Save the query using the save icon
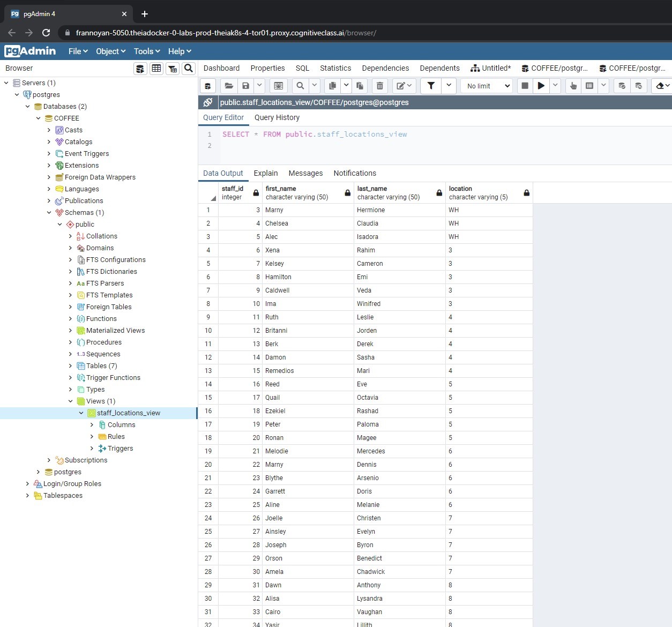This screenshot has height=627, width=672. [246, 86]
